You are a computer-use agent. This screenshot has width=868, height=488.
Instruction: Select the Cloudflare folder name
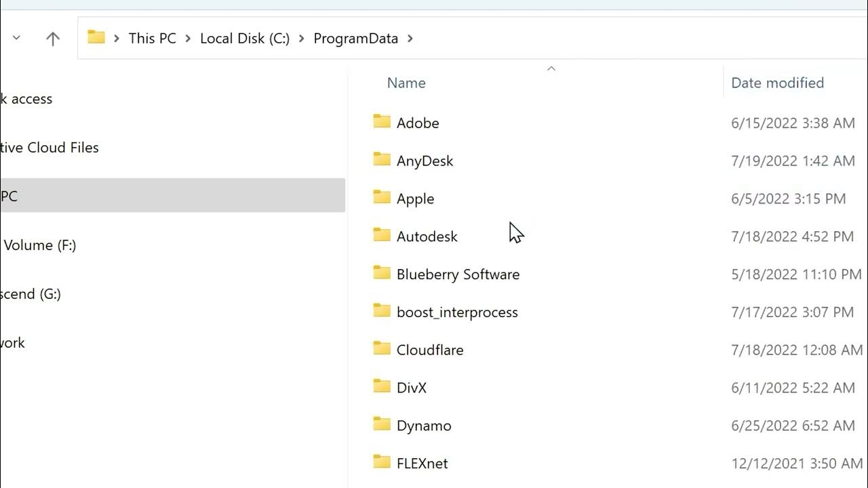click(430, 350)
